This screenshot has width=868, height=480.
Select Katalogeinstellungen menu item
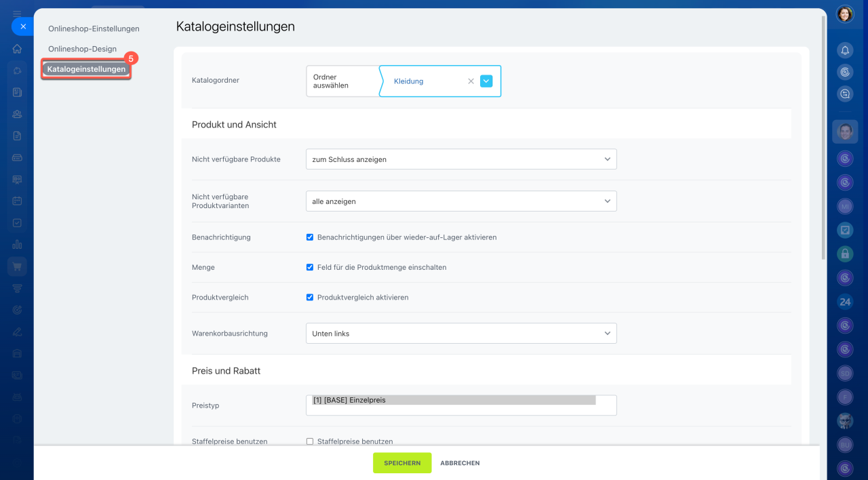tap(86, 69)
